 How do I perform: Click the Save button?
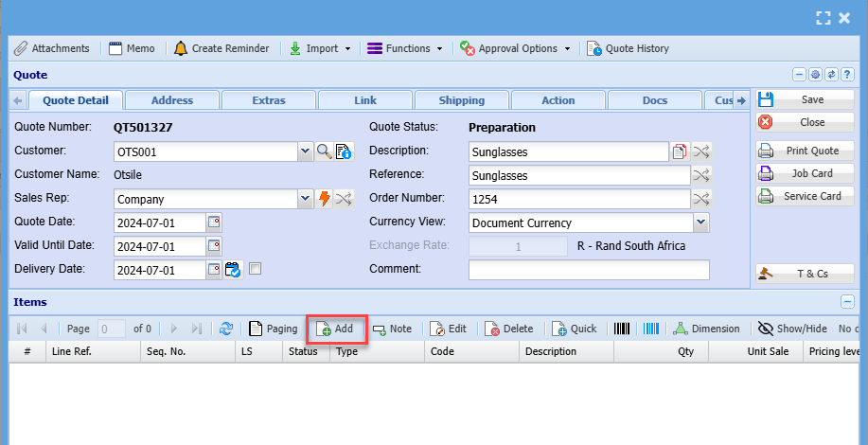(805, 99)
